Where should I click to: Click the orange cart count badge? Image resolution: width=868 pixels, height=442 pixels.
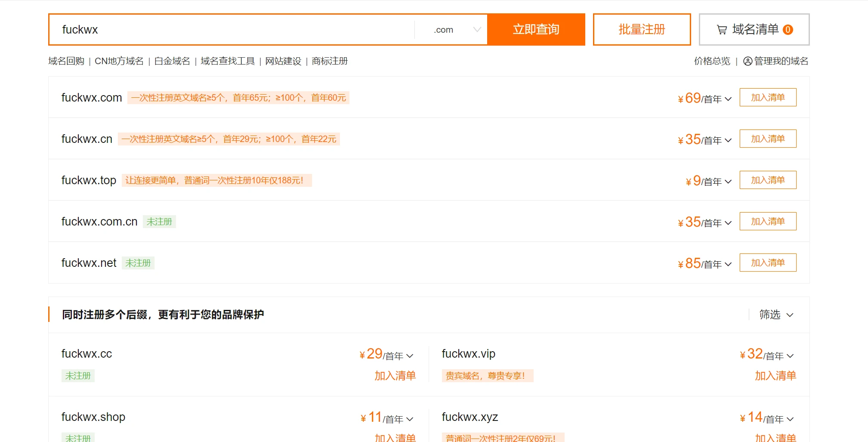pos(788,30)
